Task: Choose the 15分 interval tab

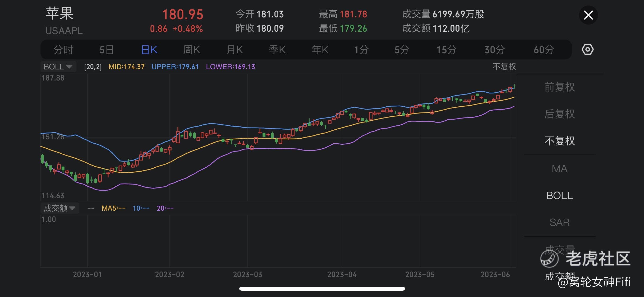Action: pos(446,50)
